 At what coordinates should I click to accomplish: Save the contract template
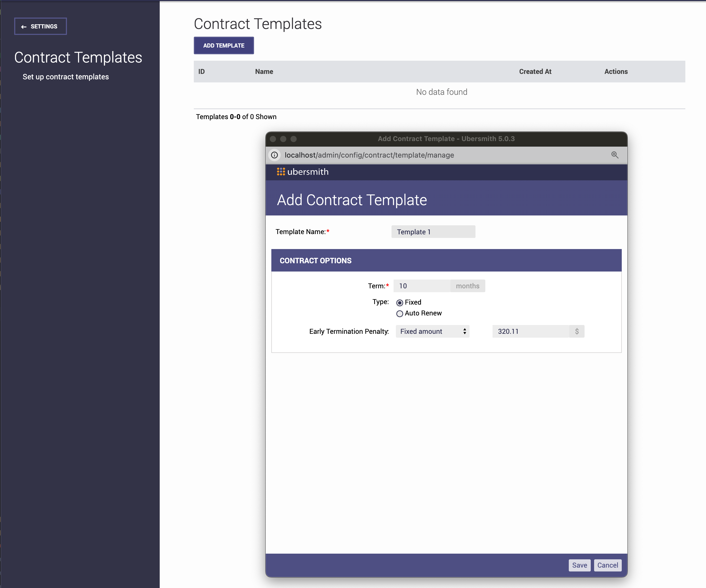pyautogui.click(x=579, y=565)
